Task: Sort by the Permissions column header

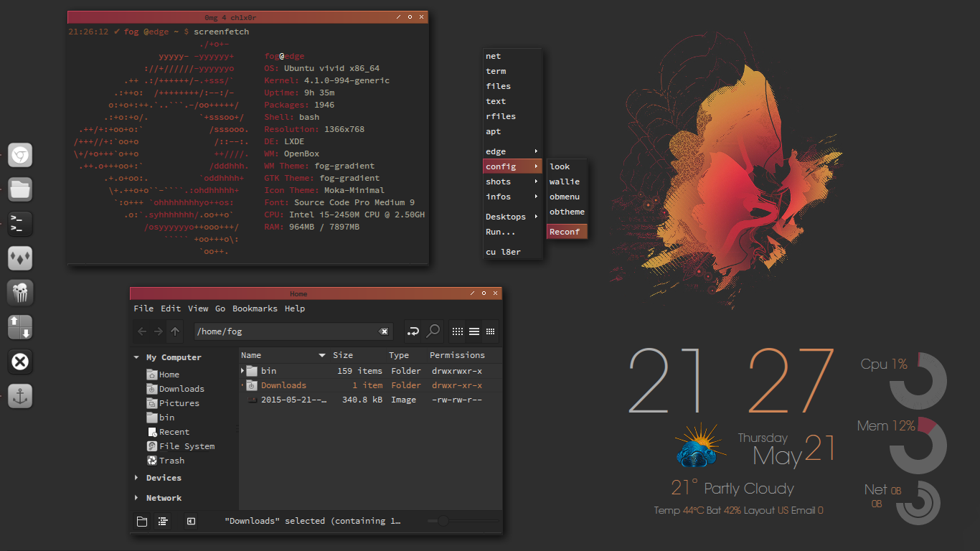Action: click(x=463, y=355)
